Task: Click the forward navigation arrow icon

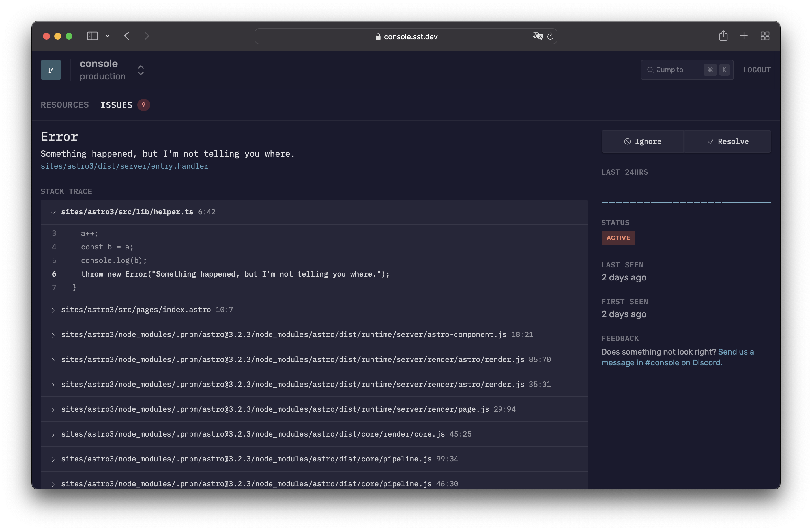Action: (146, 36)
